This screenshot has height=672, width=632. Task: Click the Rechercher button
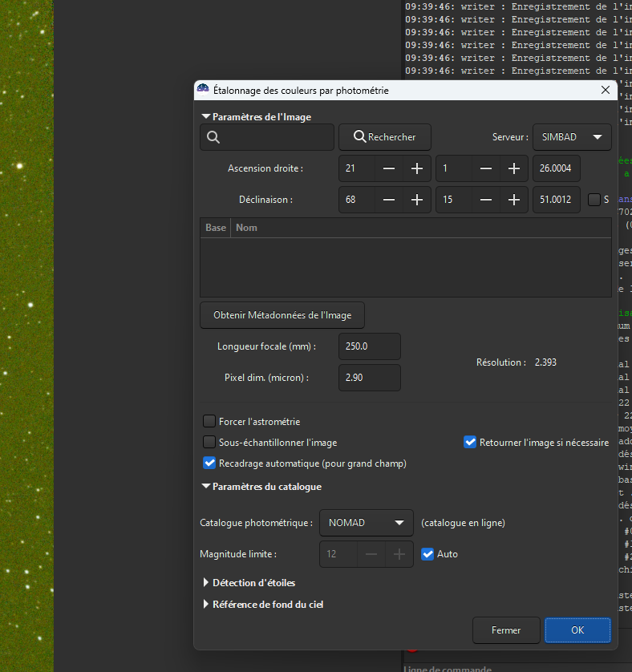click(x=384, y=137)
